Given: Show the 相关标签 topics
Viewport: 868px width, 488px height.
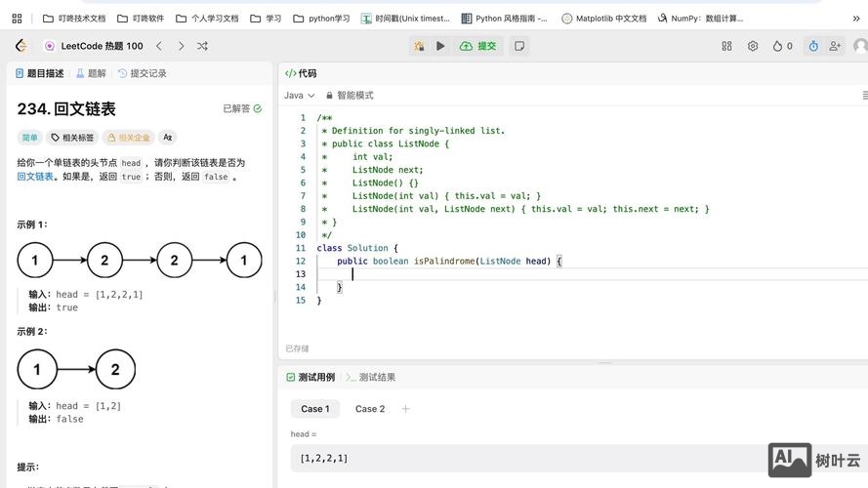Looking at the screenshot, I should [x=72, y=138].
